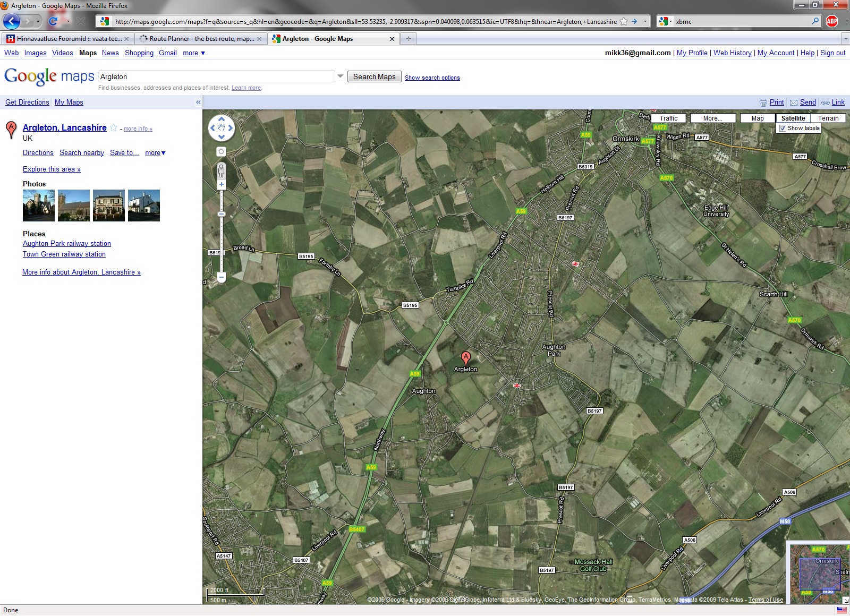This screenshot has height=616, width=850.
Task: Reload the page with the refresh icon
Action: (x=53, y=21)
